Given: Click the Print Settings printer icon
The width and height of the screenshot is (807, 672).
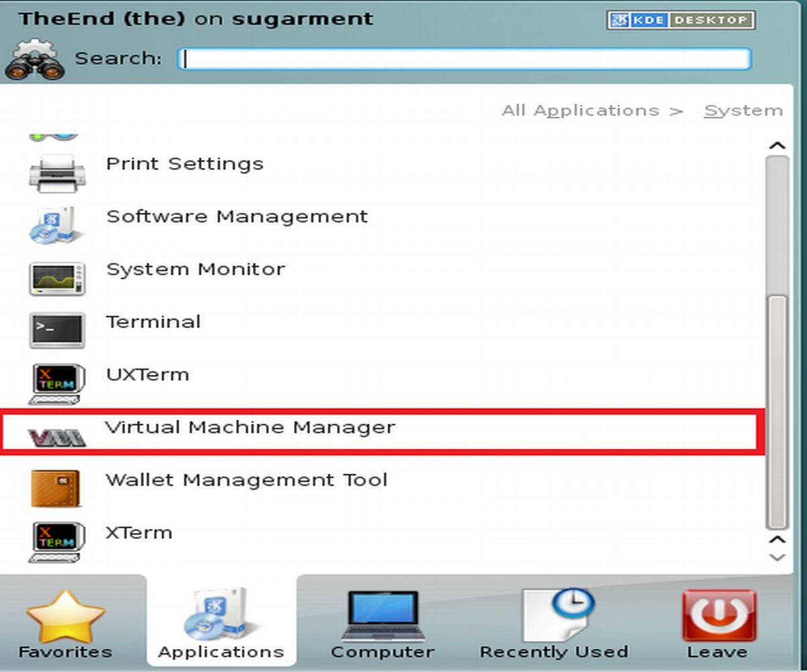Looking at the screenshot, I should click(x=57, y=173).
